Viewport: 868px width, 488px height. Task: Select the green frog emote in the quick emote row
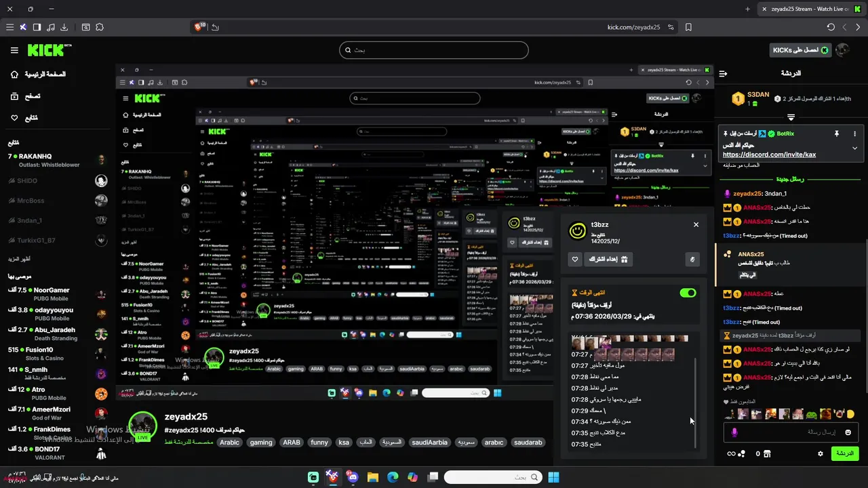tap(811, 413)
